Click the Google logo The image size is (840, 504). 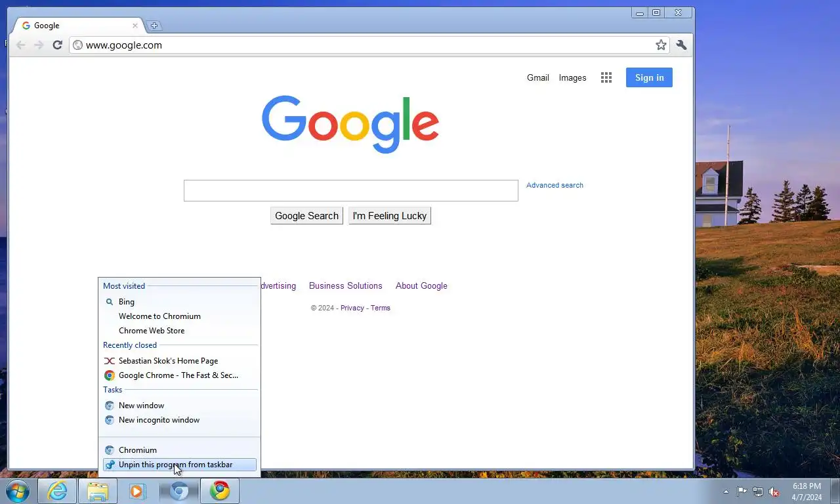tap(350, 124)
